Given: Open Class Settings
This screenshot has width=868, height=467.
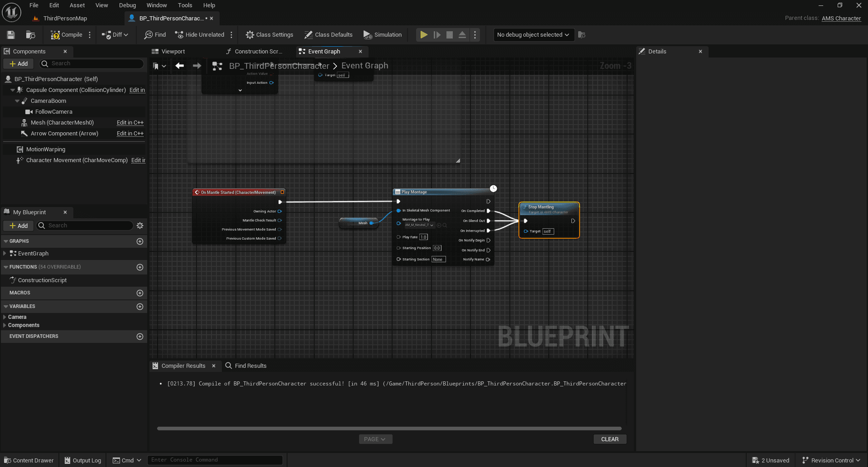Looking at the screenshot, I should pos(269,35).
